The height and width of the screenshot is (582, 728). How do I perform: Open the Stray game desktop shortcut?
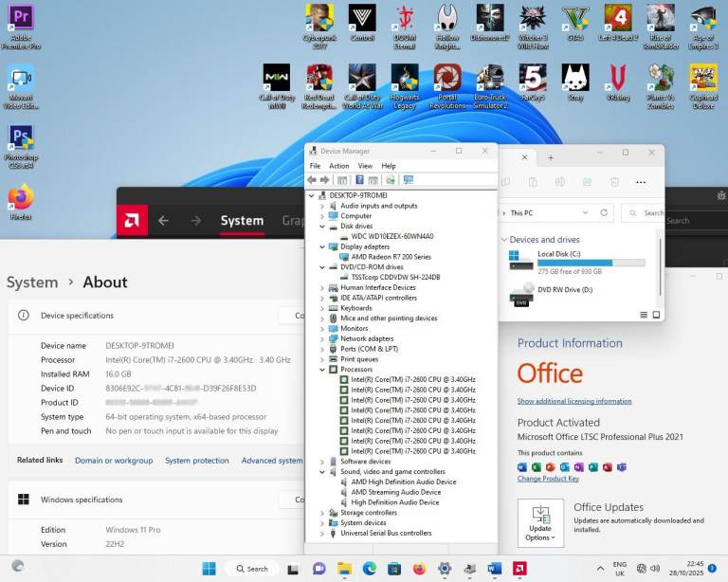[575, 78]
